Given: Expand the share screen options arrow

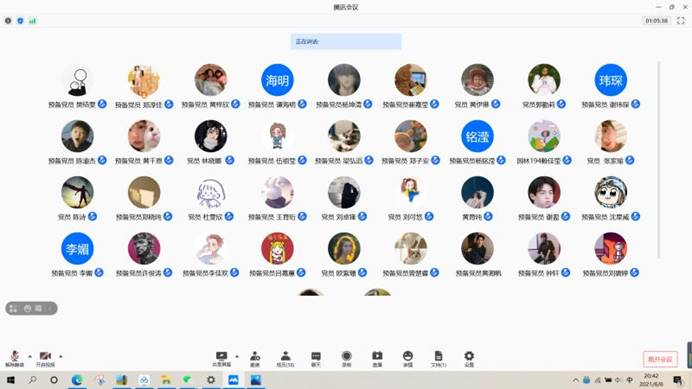Looking at the screenshot, I should click(x=237, y=356).
